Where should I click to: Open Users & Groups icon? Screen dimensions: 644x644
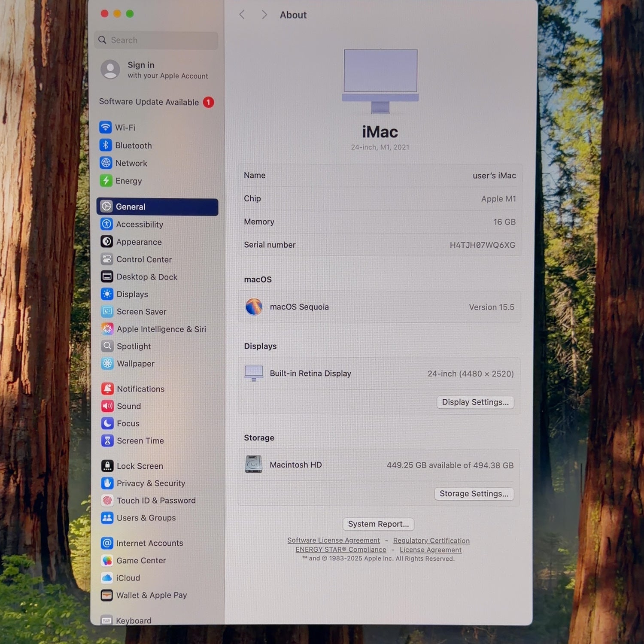pos(107,517)
